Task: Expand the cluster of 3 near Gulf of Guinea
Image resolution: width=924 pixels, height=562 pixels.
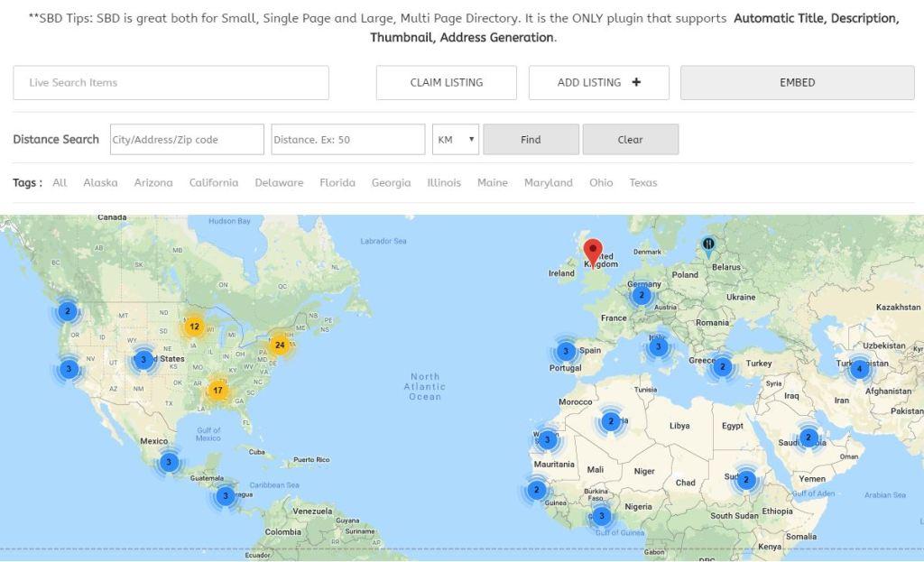Action: pos(601,516)
